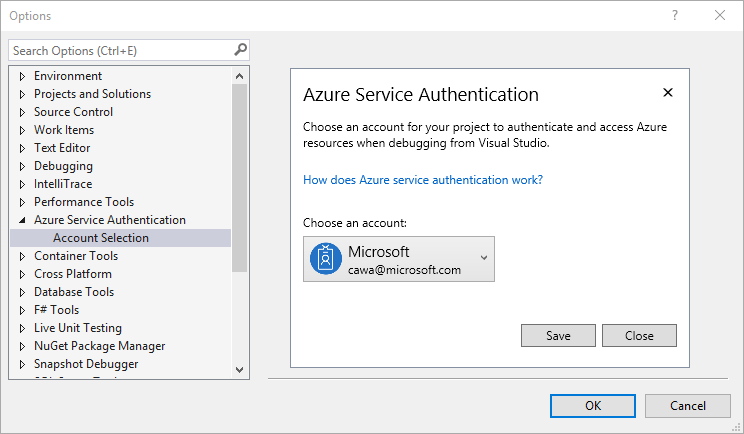Select the Debugging category
This screenshot has width=744, height=434.
[x=64, y=166]
